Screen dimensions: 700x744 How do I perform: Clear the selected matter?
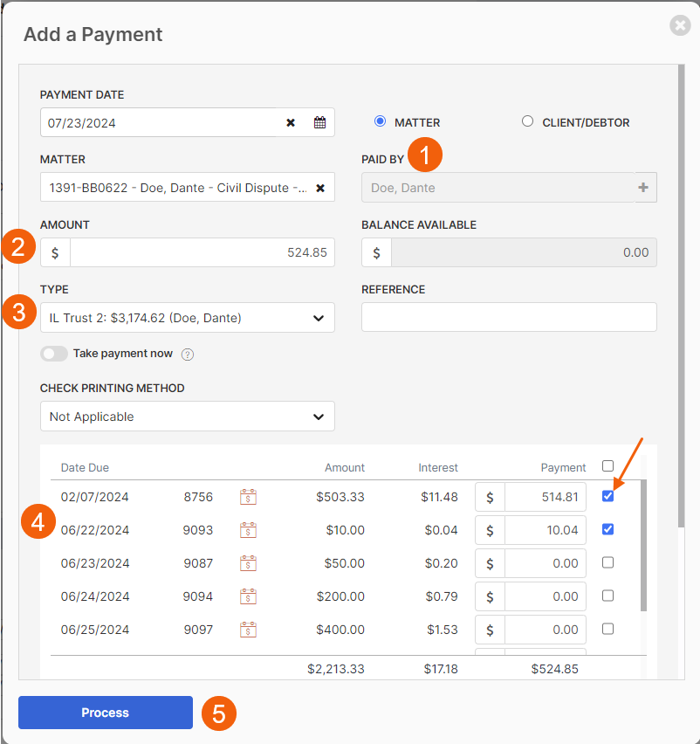click(x=320, y=188)
